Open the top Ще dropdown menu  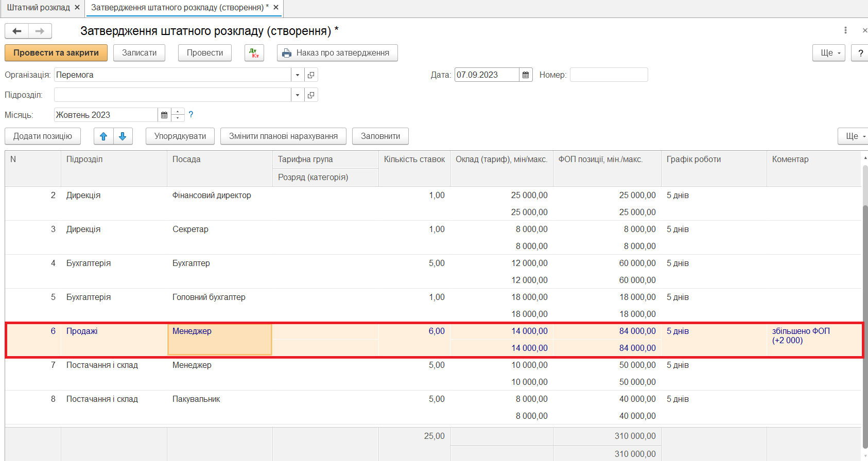[x=829, y=53]
